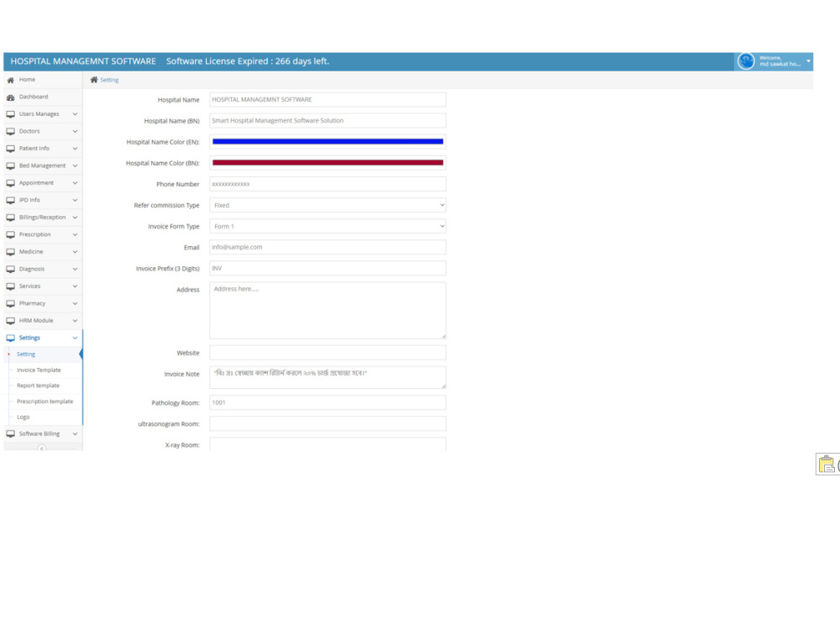The width and height of the screenshot is (840, 630).
Task: Click the Patient Info monitor icon
Action: pos(10,149)
